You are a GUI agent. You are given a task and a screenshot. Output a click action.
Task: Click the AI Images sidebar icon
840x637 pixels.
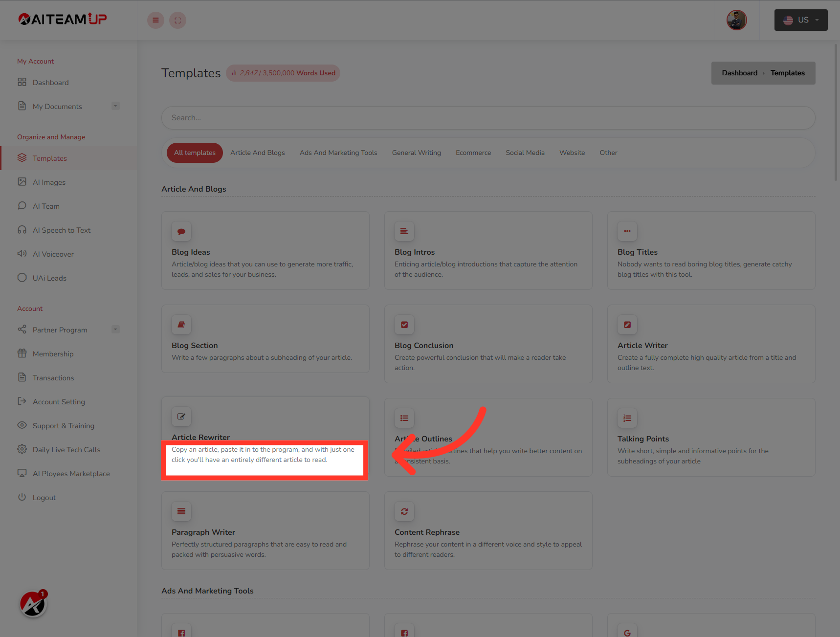pos(22,182)
